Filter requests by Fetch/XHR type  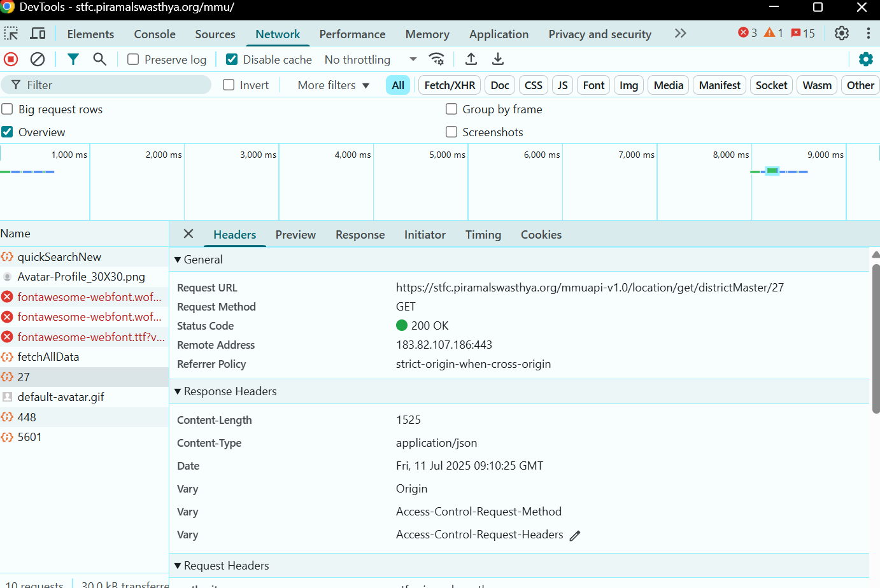[x=449, y=85]
